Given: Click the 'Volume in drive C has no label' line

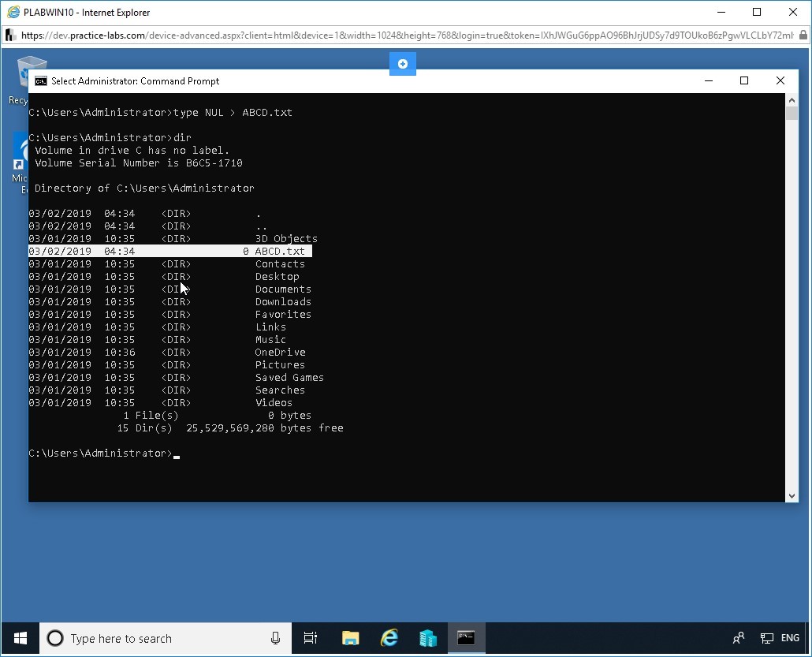Looking at the screenshot, I should pyautogui.click(x=132, y=151).
